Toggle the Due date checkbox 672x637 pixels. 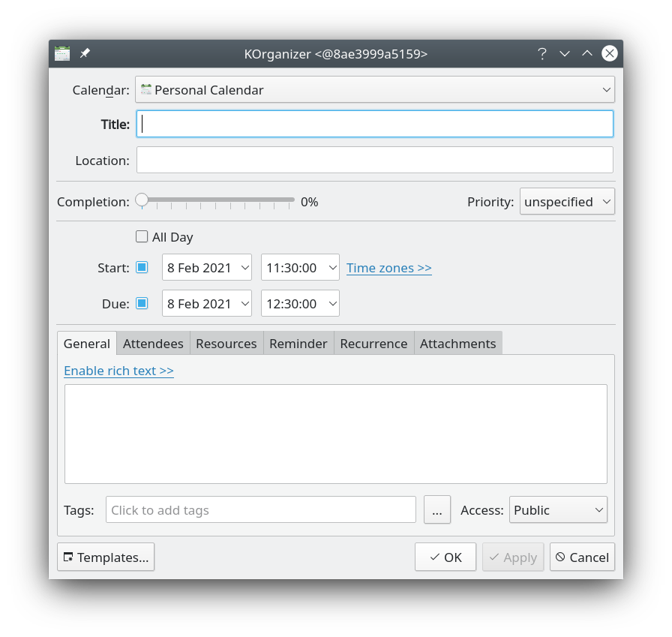click(142, 303)
